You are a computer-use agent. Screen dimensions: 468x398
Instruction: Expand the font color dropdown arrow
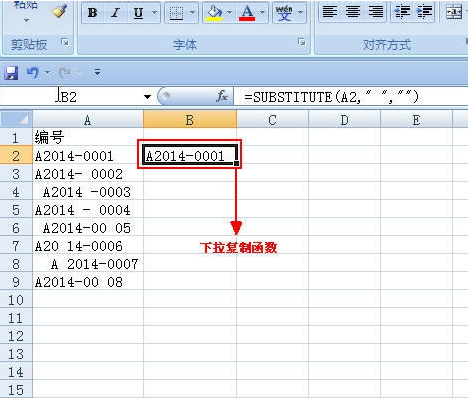[262, 13]
